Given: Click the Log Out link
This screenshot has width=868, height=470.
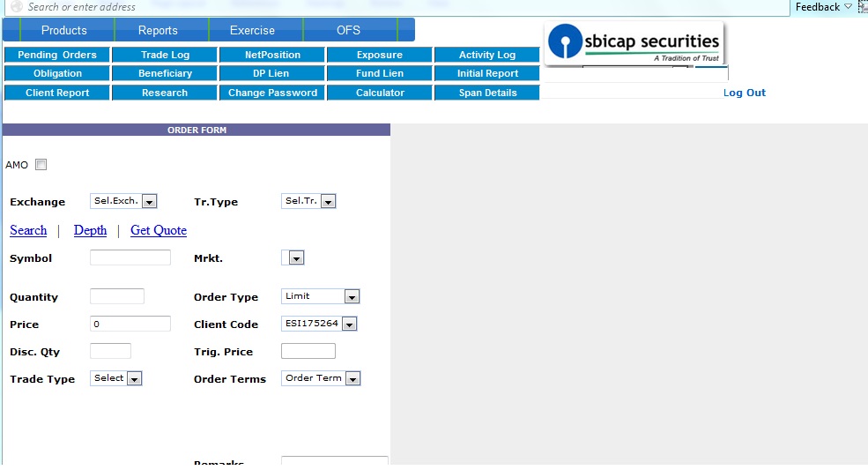Looking at the screenshot, I should [744, 93].
